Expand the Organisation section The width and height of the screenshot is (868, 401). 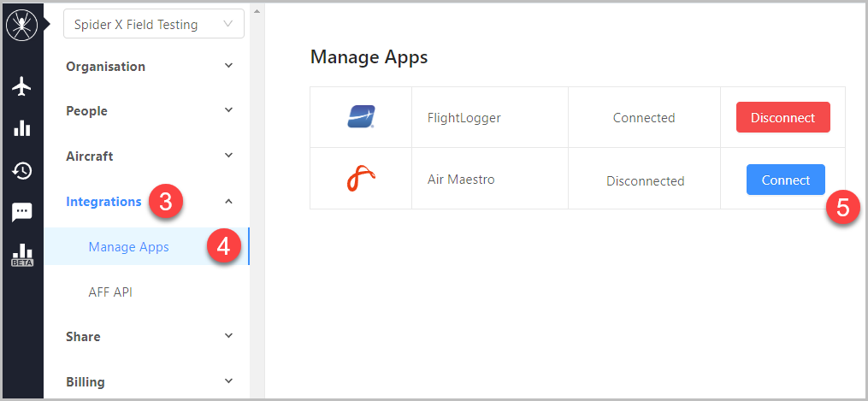point(150,67)
